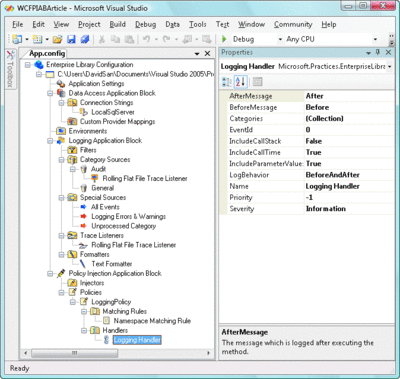
Task: Click the Redo toolbar icon
Action: [x=166, y=39]
